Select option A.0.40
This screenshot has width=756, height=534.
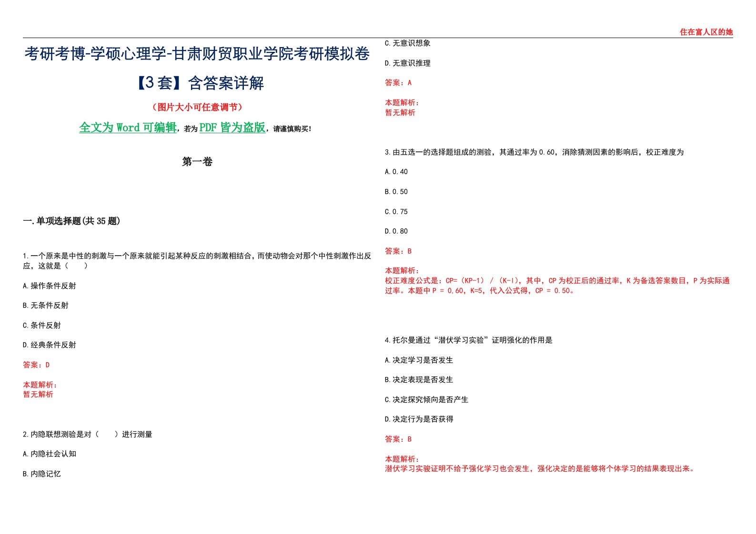(x=396, y=172)
